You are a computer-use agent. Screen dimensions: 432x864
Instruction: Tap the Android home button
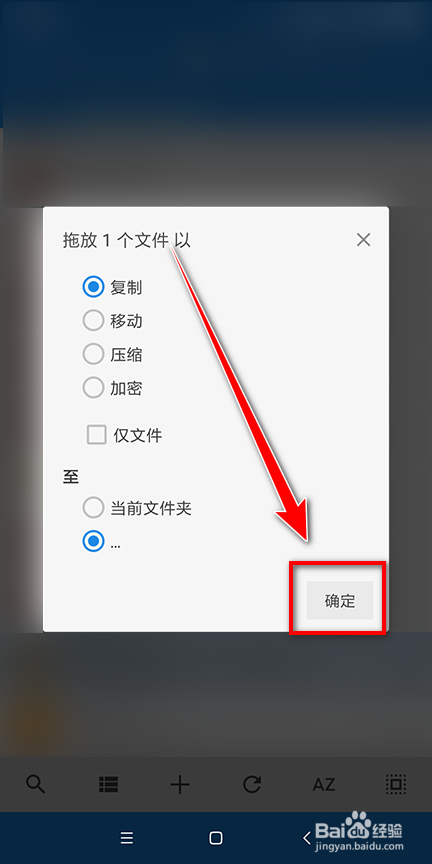(x=216, y=838)
